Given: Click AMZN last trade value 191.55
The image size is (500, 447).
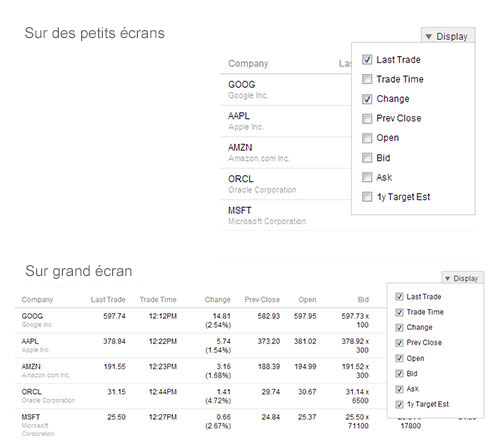Looking at the screenshot, I should (115, 366).
